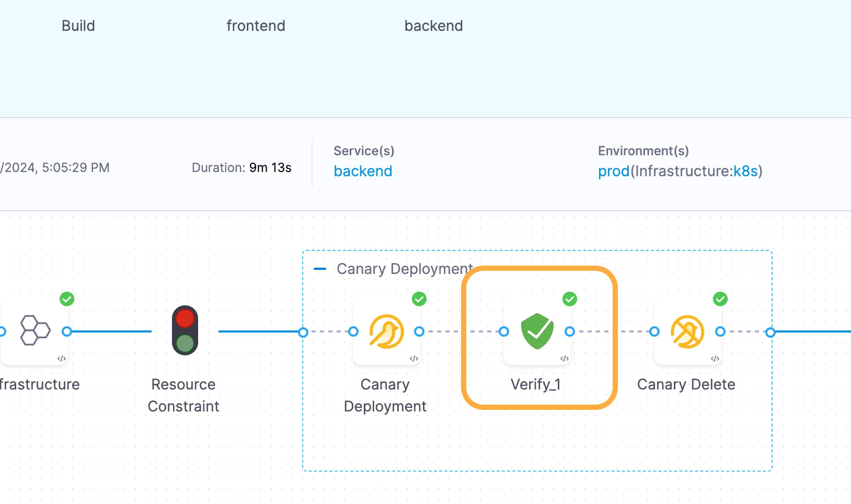Screen dimensions: 851x504
Task: Click connector node at step group entry
Action: pos(303,332)
